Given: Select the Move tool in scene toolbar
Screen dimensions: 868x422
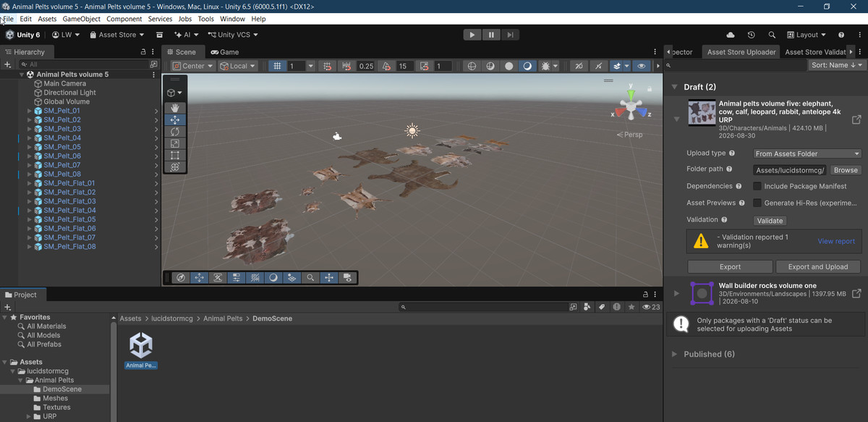Looking at the screenshot, I should (x=174, y=120).
